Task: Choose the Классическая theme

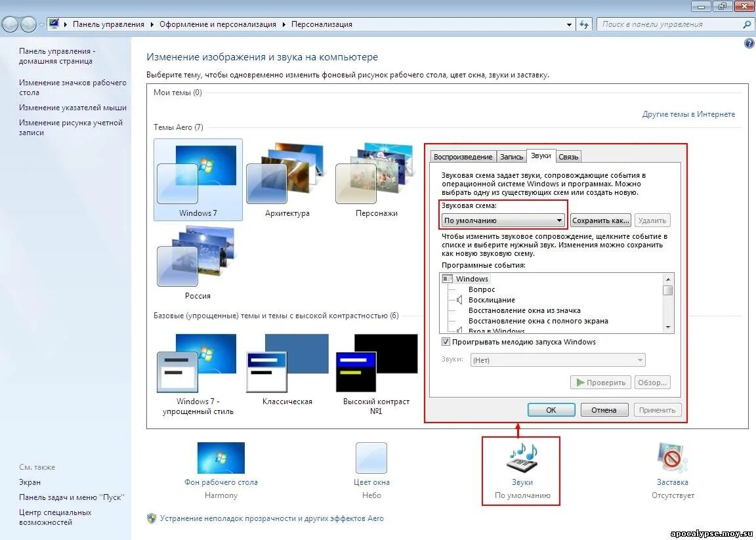Action: click(287, 370)
